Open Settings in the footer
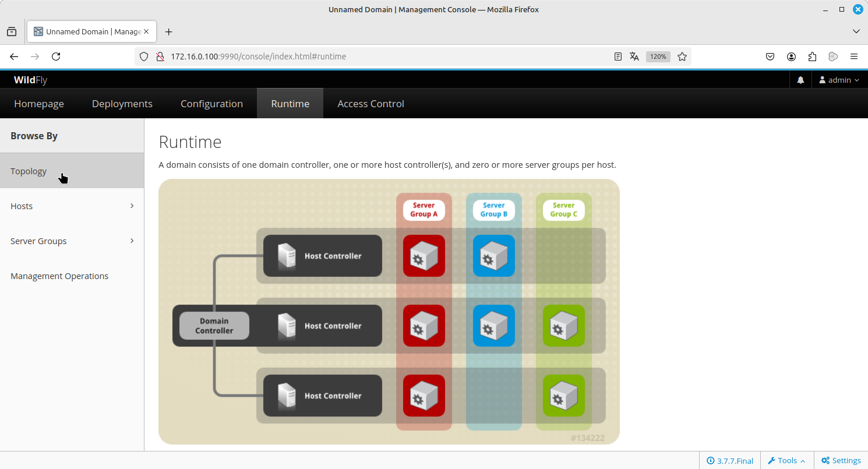This screenshot has height=469, width=868. (841, 460)
